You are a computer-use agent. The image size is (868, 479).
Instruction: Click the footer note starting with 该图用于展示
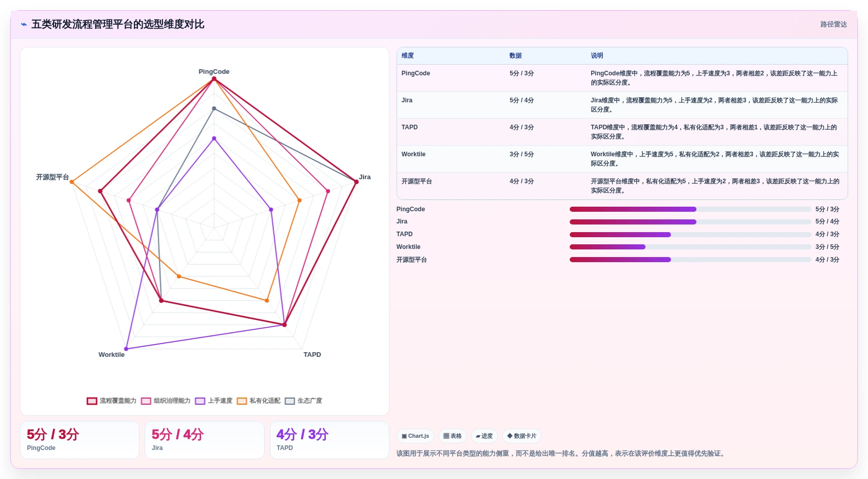pos(562,454)
